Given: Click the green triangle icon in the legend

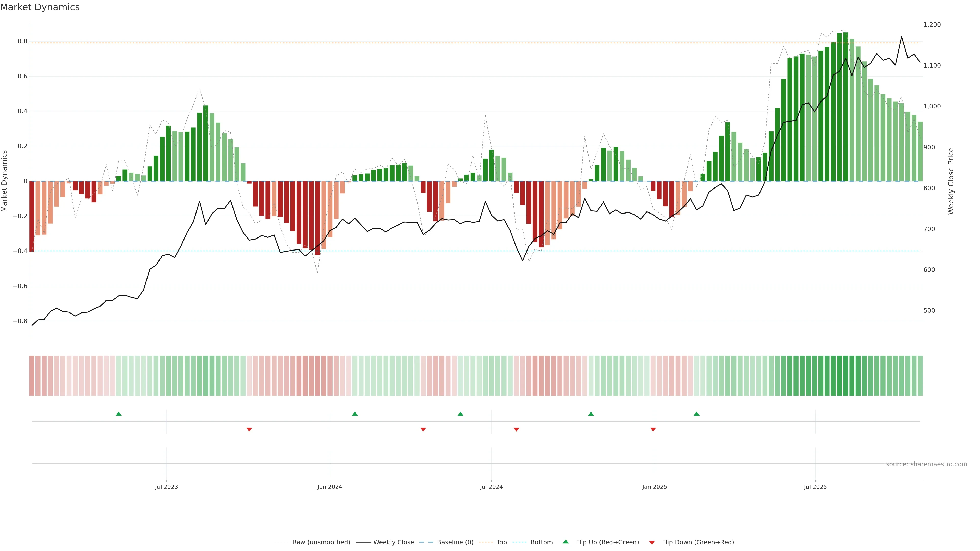Looking at the screenshot, I should (566, 542).
